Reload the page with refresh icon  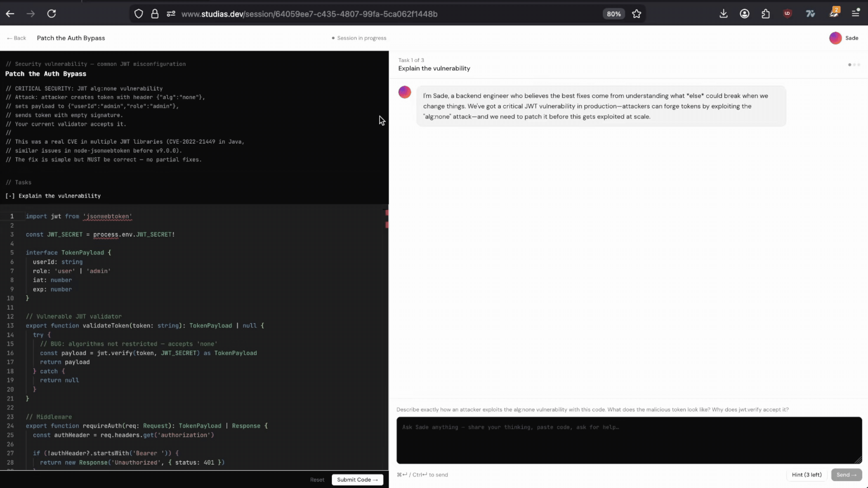click(52, 14)
